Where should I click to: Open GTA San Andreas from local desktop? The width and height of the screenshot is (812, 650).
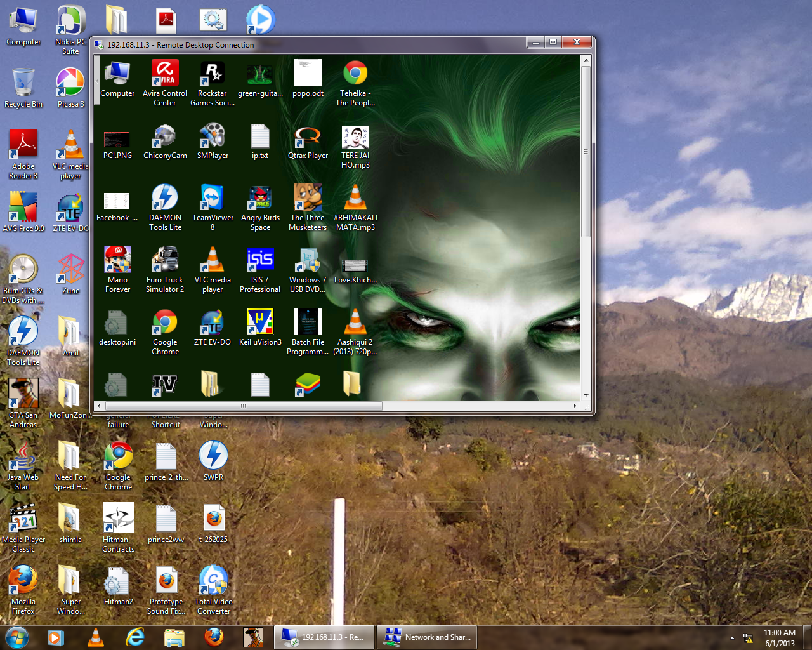(23, 390)
